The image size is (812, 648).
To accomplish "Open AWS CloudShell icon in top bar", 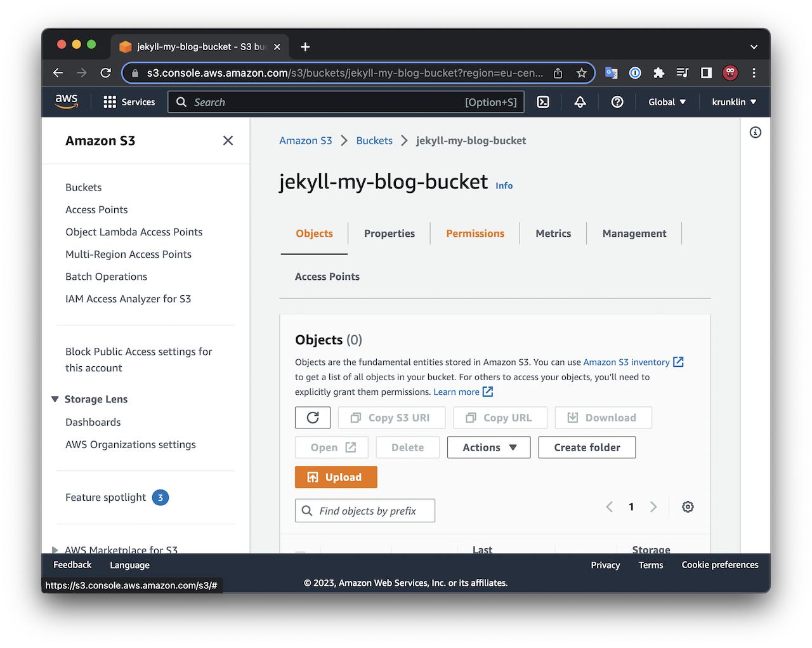I will 543,102.
